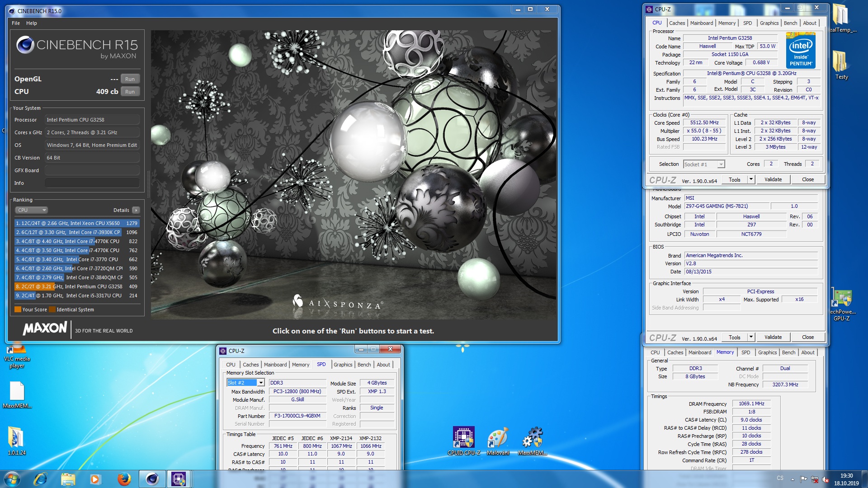Switch to CPU-Z via its taskbar button
The image size is (868, 488).
click(179, 479)
